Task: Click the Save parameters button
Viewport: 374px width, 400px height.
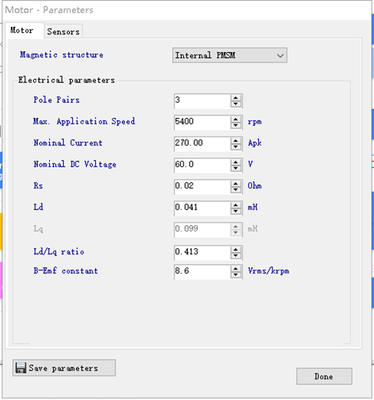Action: 64,368
